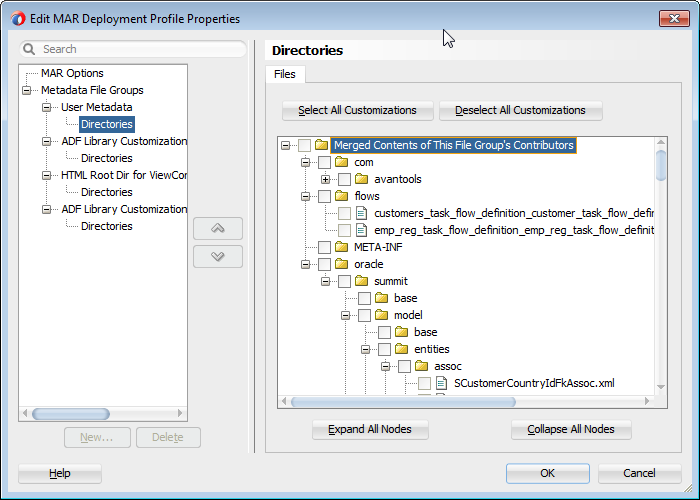The image size is (700, 500).
Task: Click the file tree vertical scrollbar thumb
Action: coord(661,165)
